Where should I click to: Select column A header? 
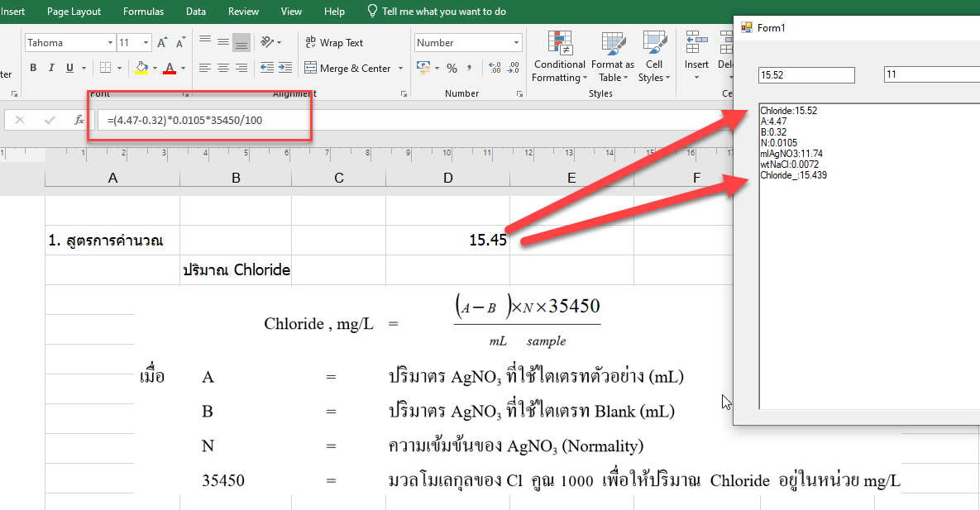(x=112, y=178)
